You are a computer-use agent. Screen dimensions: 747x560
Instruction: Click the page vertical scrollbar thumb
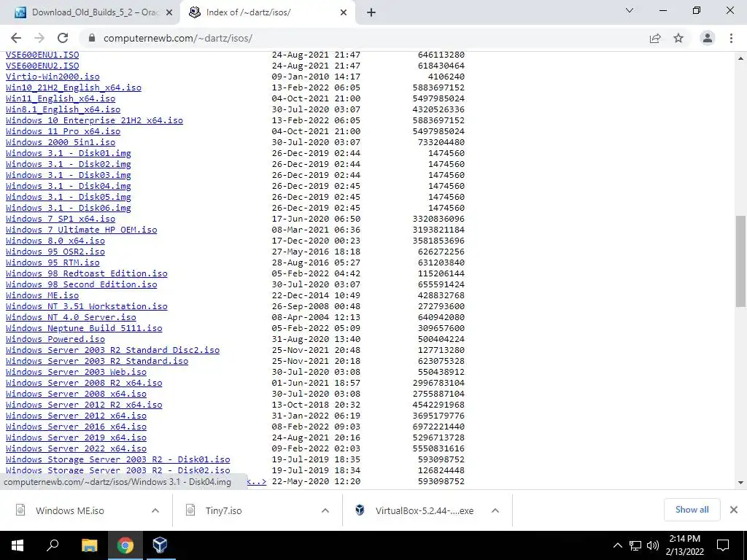pos(740,261)
